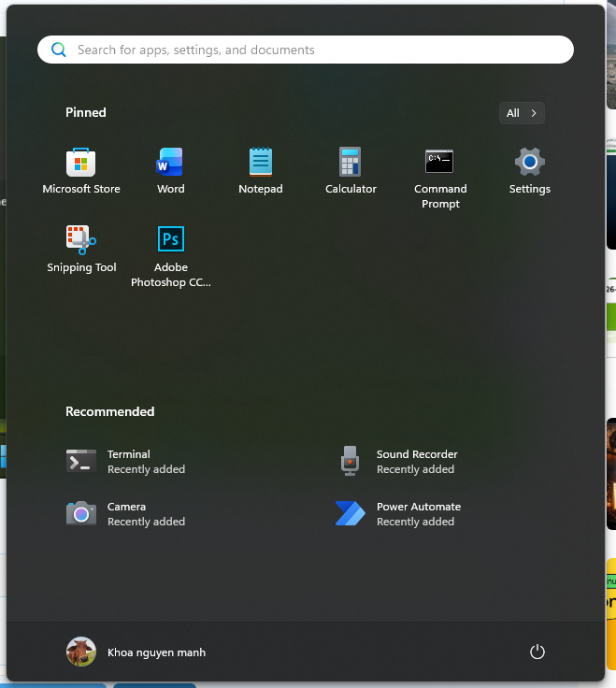Click 'Recently added' under Terminal
The image size is (616, 688).
tap(146, 469)
